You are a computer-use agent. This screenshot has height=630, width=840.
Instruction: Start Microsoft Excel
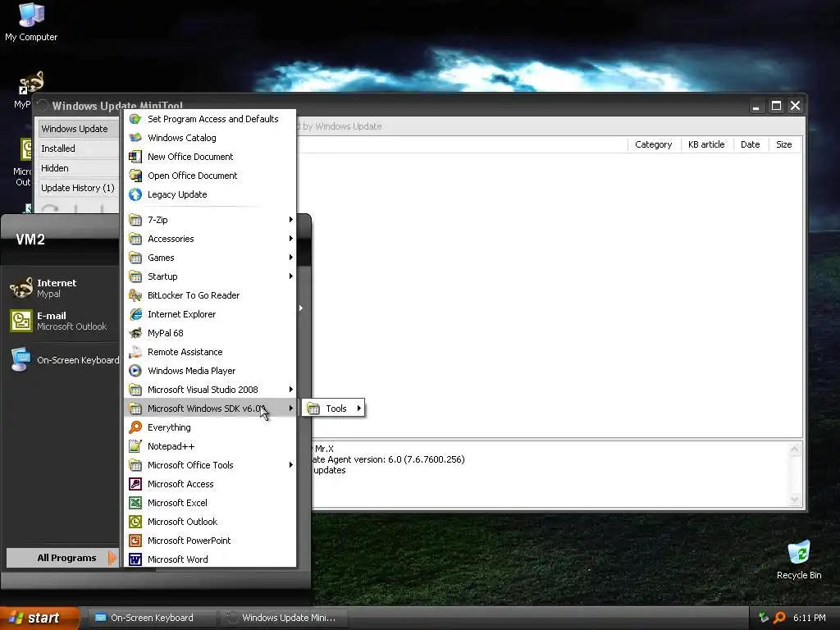[210, 503]
